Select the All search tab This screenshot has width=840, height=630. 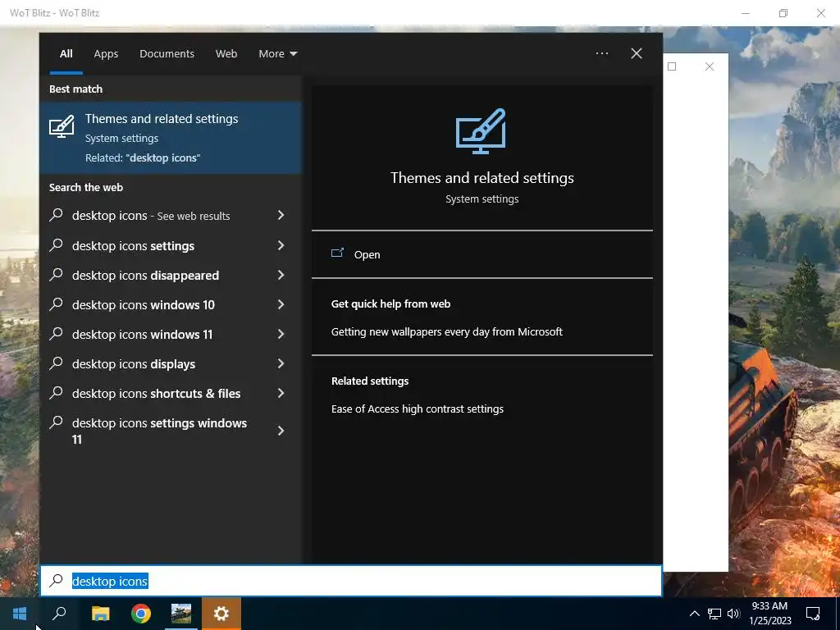point(66,53)
